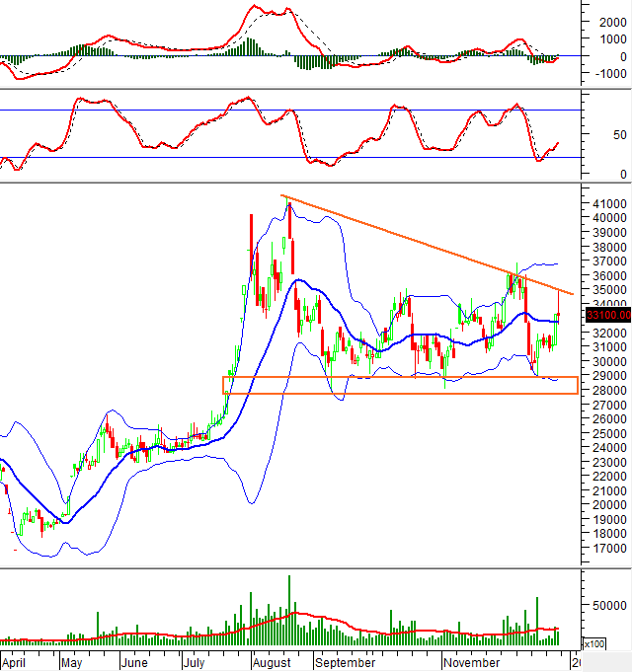
Task: Click the red 33100.00 current price tag
Action: 607,315
